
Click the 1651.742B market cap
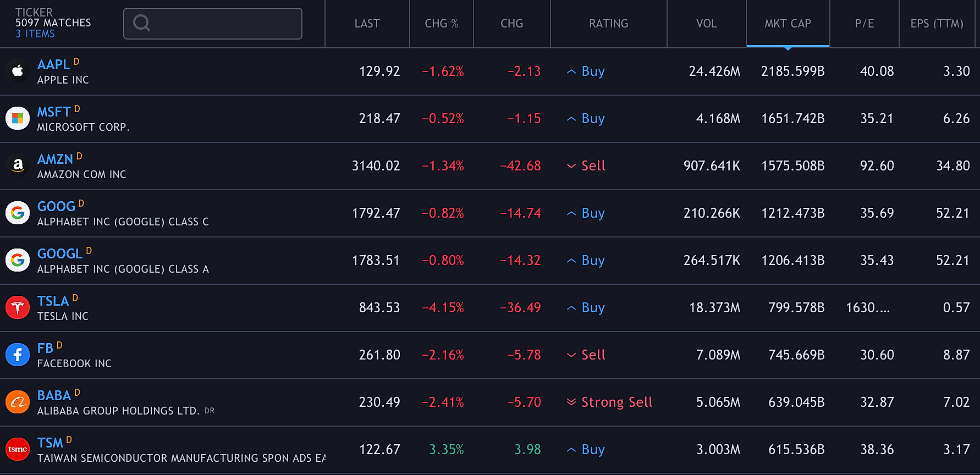click(x=793, y=119)
